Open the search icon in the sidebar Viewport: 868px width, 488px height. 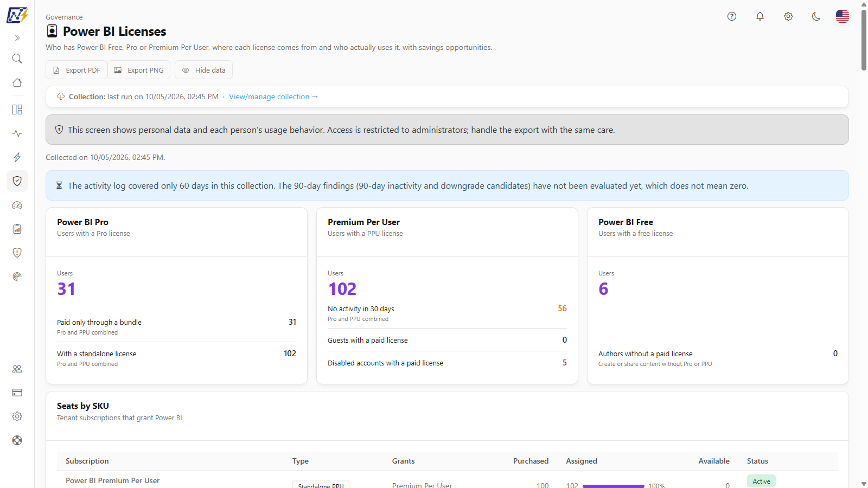[x=17, y=59]
